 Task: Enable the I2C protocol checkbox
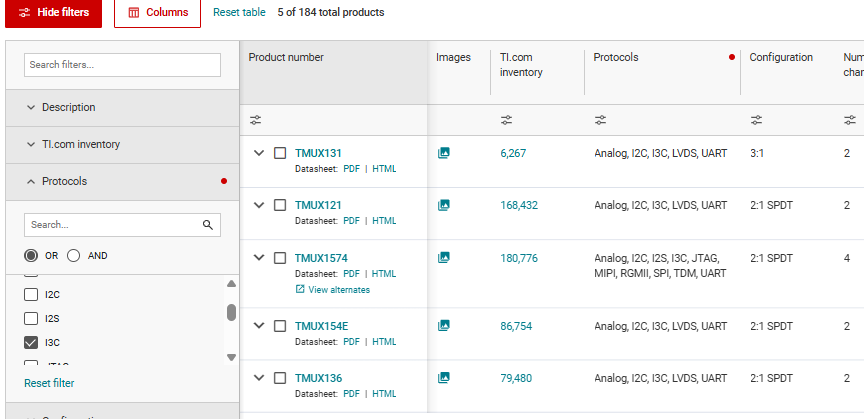31,294
